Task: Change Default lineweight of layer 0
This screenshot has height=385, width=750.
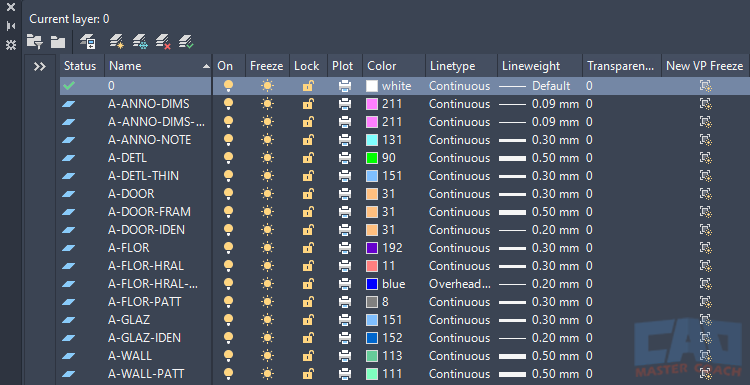Action: click(535, 86)
